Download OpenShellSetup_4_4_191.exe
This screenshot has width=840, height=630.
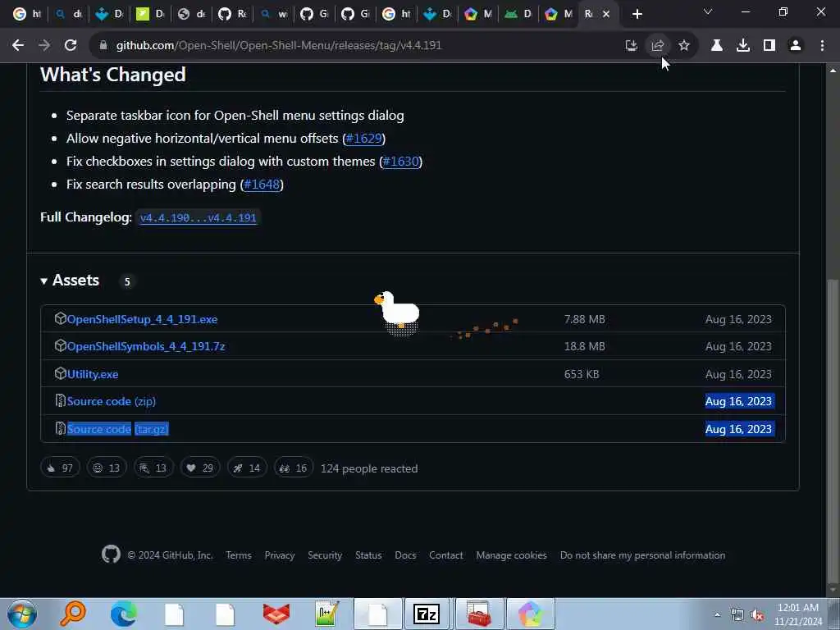pyautogui.click(x=142, y=319)
